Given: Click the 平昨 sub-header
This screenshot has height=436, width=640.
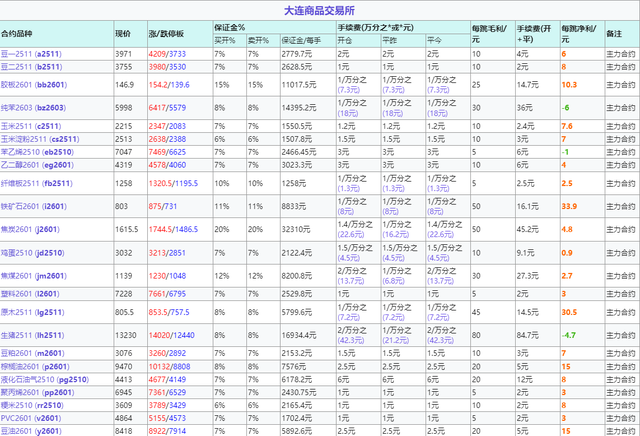Looking at the screenshot, I should (x=389, y=40).
